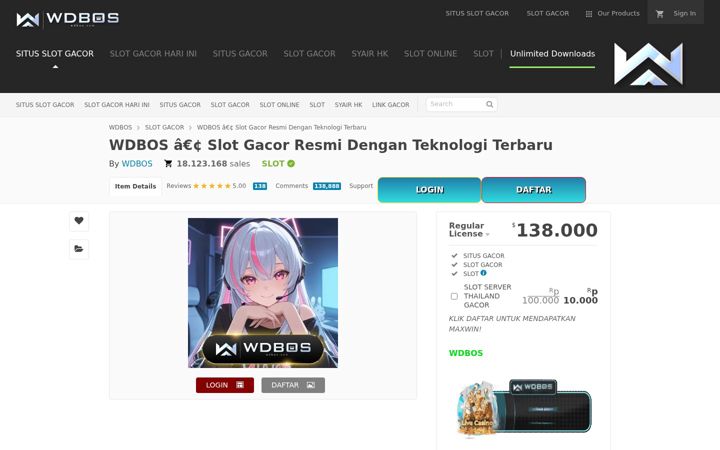Click SYAIR HK in light sub navigation
Screen dimensions: 720x450
[348, 105]
